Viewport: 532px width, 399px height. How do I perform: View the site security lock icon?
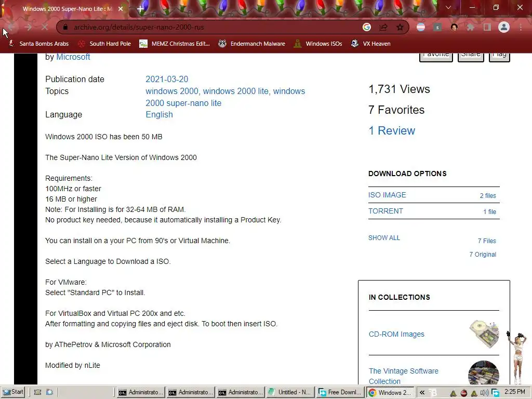click(x=65, y=27)
